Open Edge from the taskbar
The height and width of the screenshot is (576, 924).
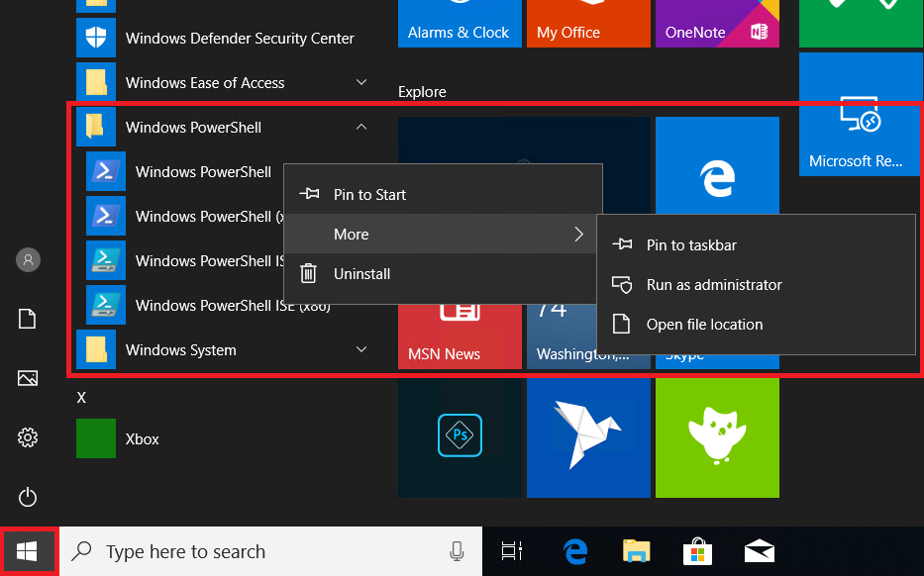575,551
